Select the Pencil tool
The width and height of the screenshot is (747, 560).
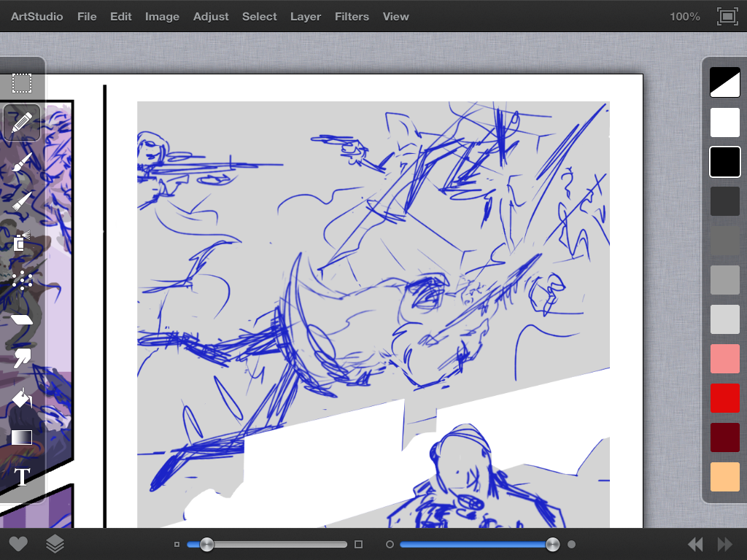[22, 122]
